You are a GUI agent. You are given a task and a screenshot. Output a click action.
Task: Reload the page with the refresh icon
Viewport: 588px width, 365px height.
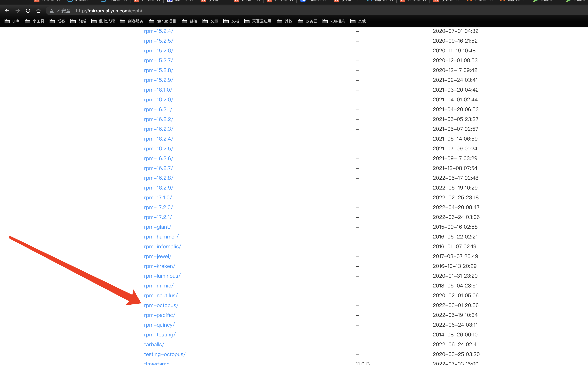tap(28, 11)
